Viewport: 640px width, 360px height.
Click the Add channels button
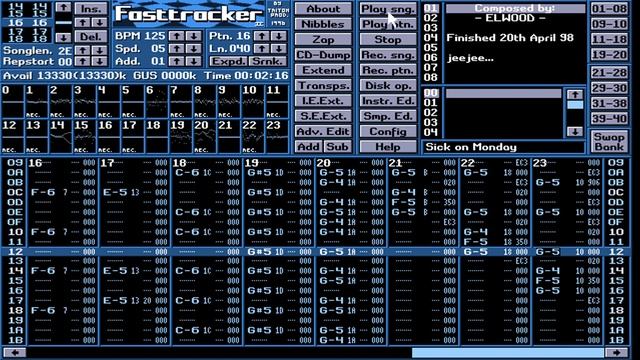(309, 147)
